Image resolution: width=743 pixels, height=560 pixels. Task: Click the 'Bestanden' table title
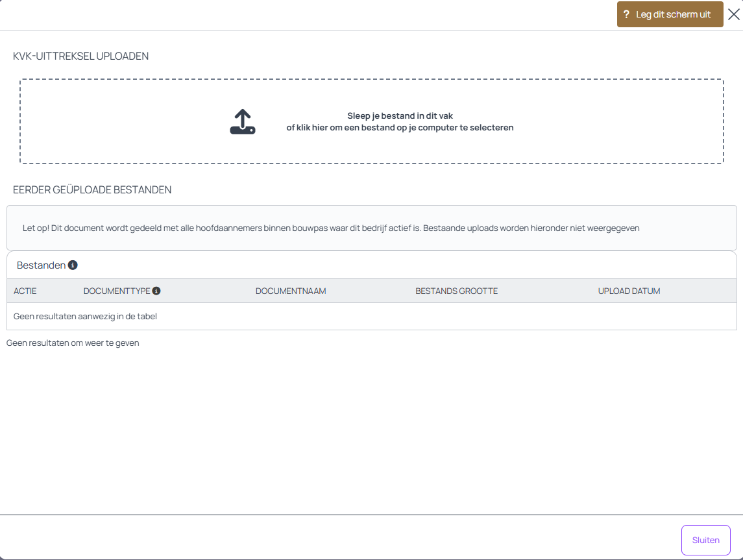(41, 265)
